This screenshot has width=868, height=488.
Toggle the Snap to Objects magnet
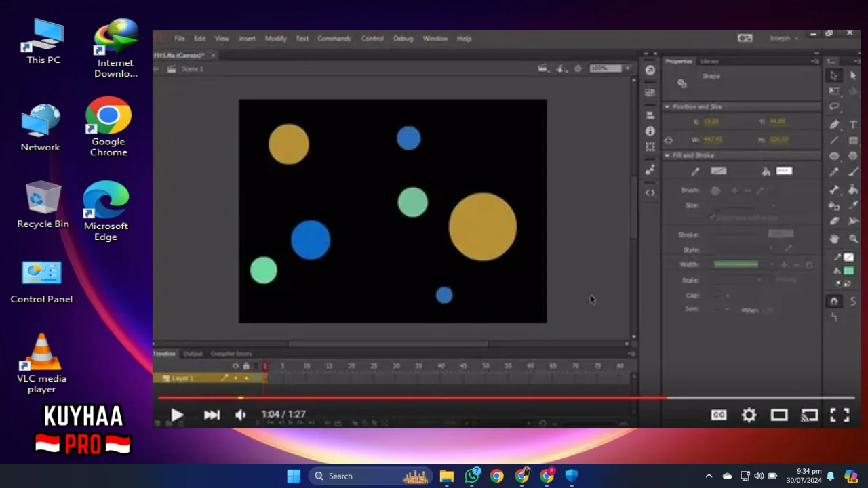coord(834,301)
